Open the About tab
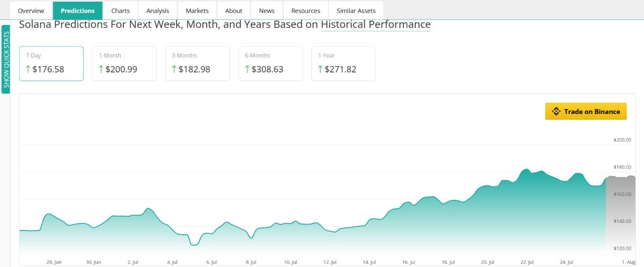Viewport: 644px width, 267px height. [x=233, y=11]
